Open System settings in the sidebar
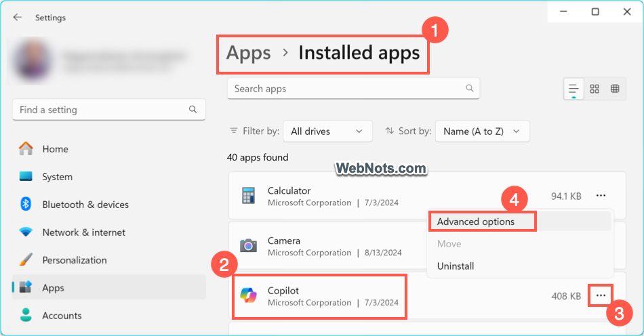Image resolution: width=644 pixels, height=336 pixels. 109,177
